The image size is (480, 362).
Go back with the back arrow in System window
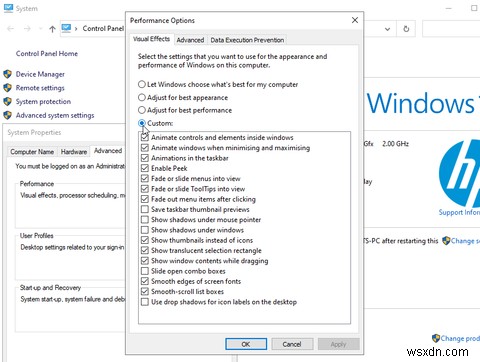(x=10, y=29)
